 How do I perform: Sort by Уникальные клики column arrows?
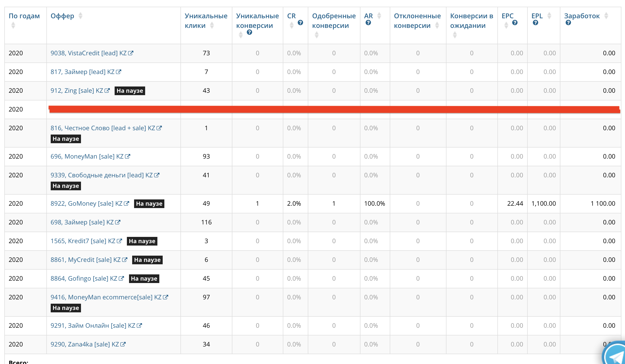pyautogui.click(x=211, y=25)
